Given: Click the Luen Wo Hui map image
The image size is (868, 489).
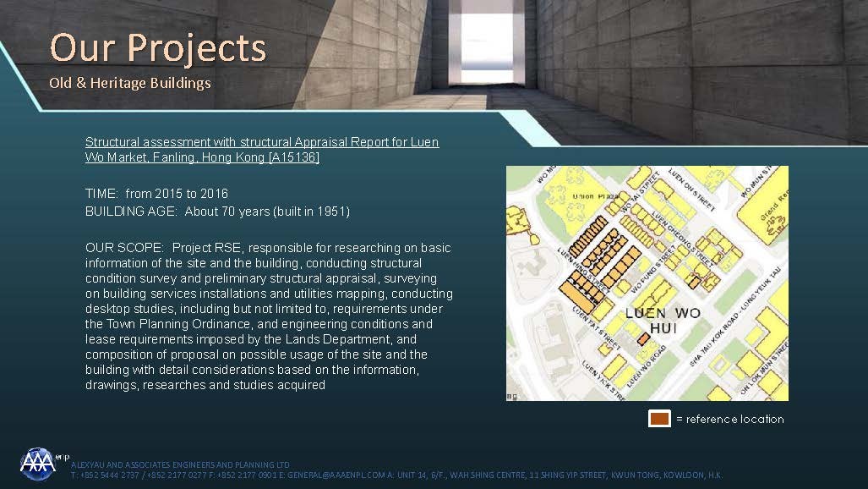Looking at the screenshot, I should click(647, 283).
